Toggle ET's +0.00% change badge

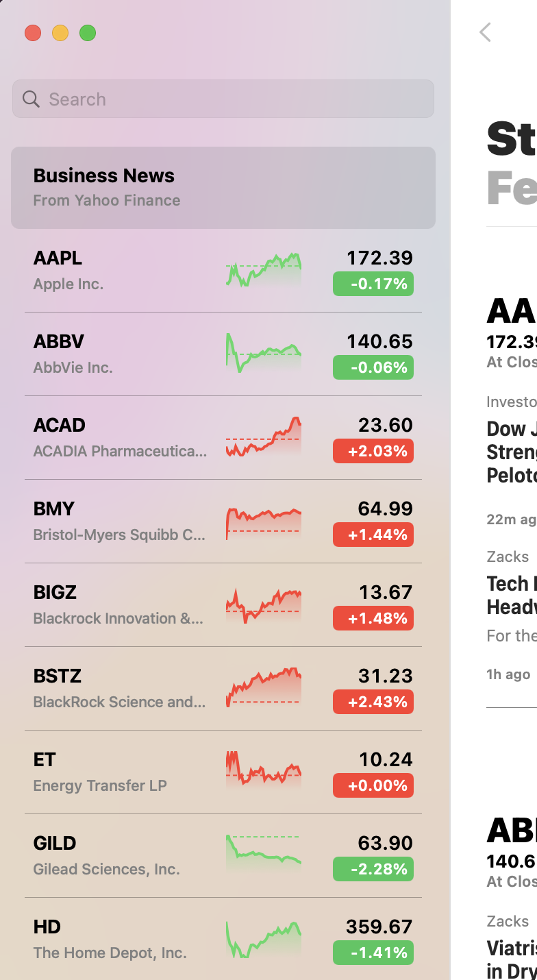[373, 785]
